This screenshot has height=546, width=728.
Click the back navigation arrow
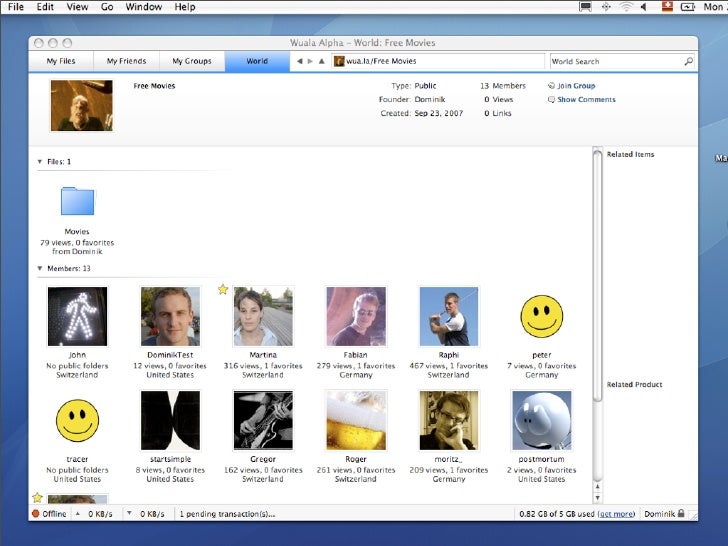pos(300,61)
